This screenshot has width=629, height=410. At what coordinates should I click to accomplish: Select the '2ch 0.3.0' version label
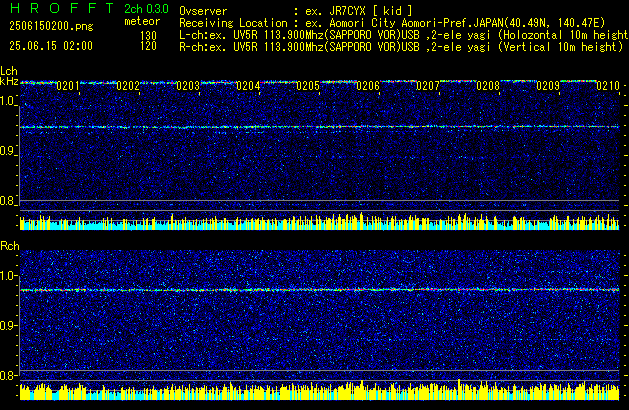point(146,9)
